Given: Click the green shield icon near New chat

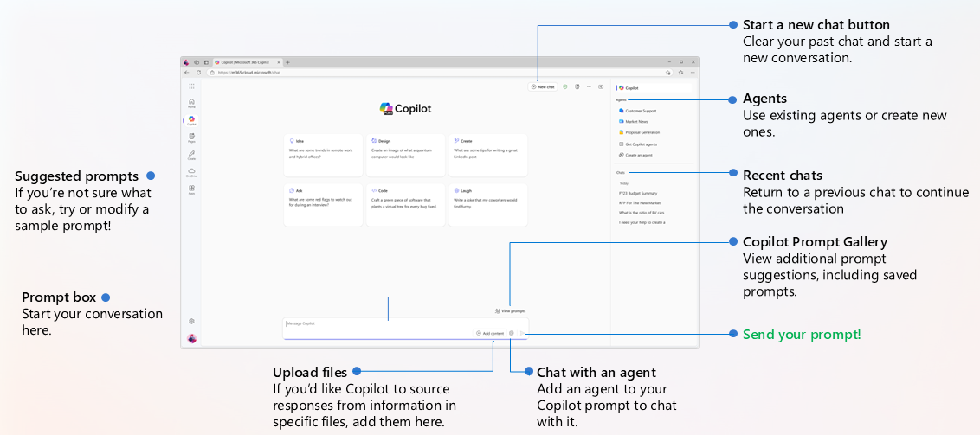Looking at the screenshot, I should click(565, 86).
